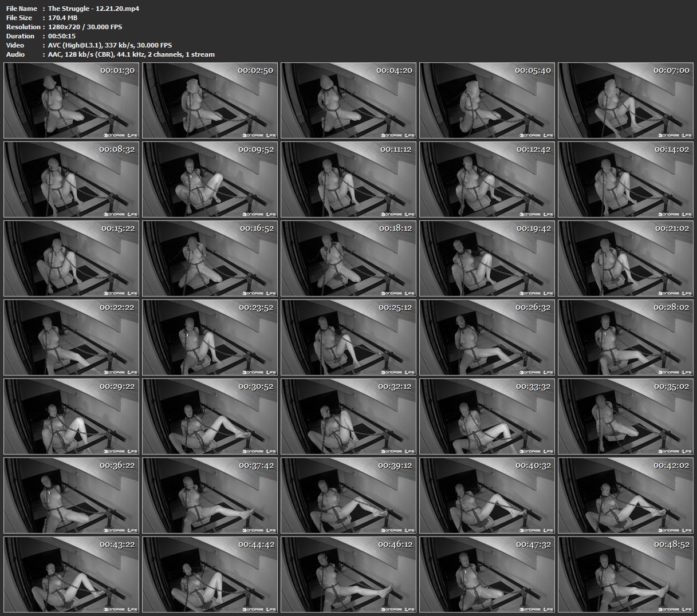Select the frame stamped 00:09:52
697x616 pixels.
click(x=210, y=179)
